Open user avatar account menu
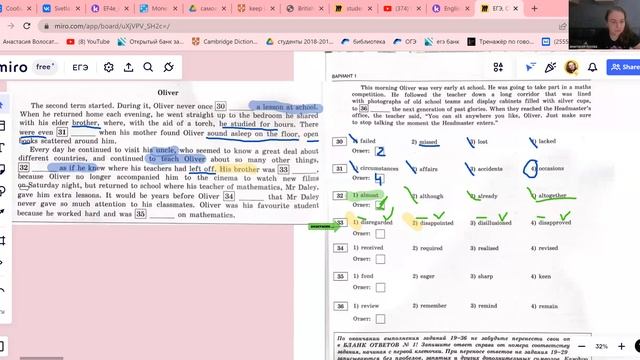The image size is (640, 360). pyautogui.click(x=571, y=67)
